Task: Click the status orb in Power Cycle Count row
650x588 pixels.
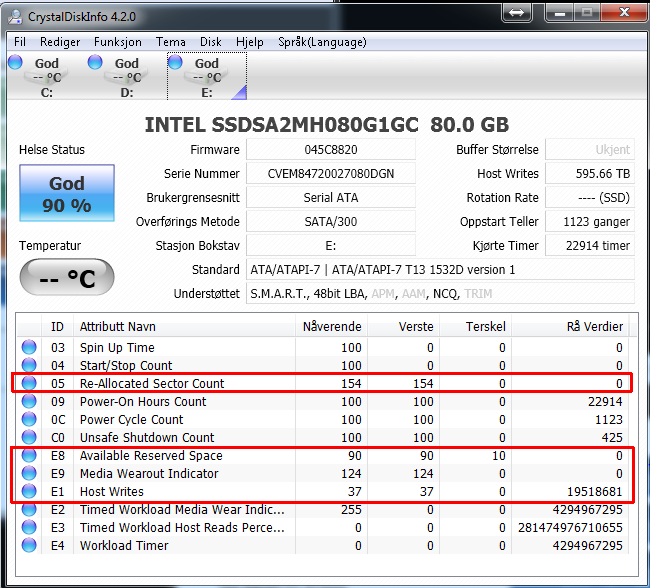Action: tap(29, 419)
